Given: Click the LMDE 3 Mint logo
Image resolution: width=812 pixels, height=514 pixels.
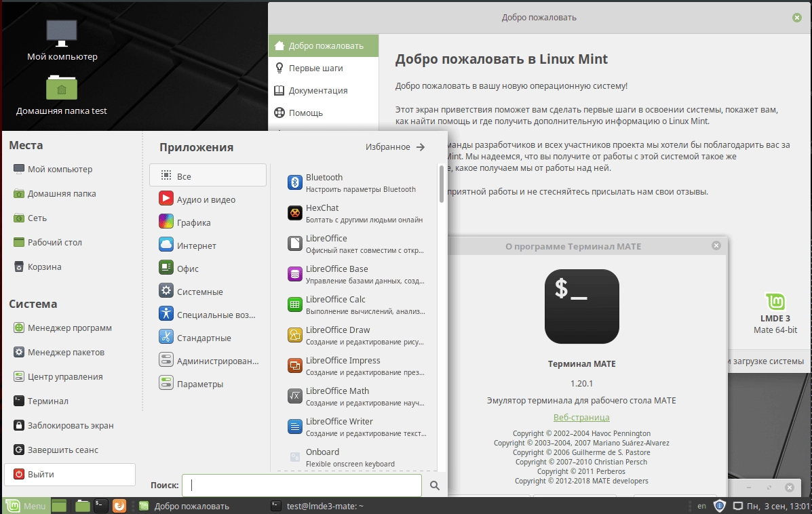Looking at the screenshot, I should click(775, 301).
